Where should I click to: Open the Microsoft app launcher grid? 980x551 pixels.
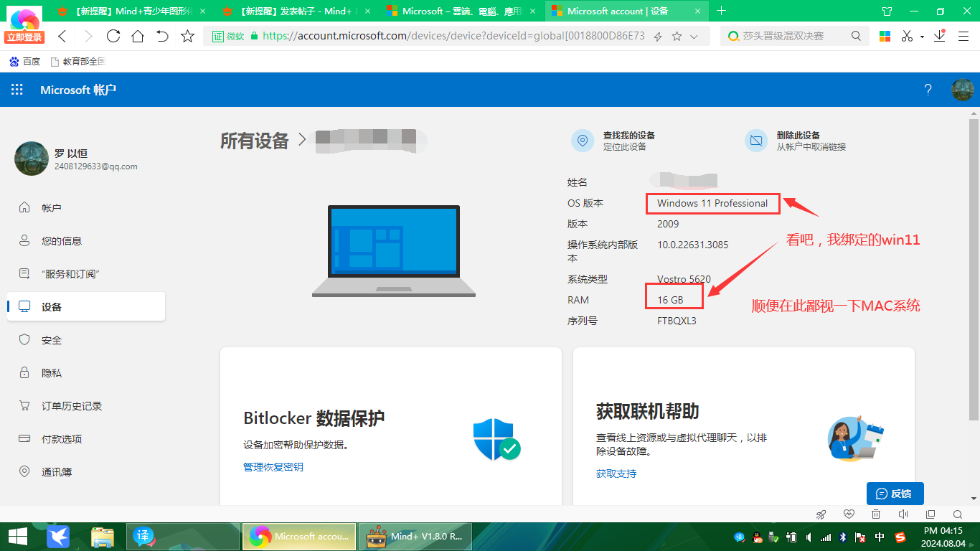[x=17, y=90]
